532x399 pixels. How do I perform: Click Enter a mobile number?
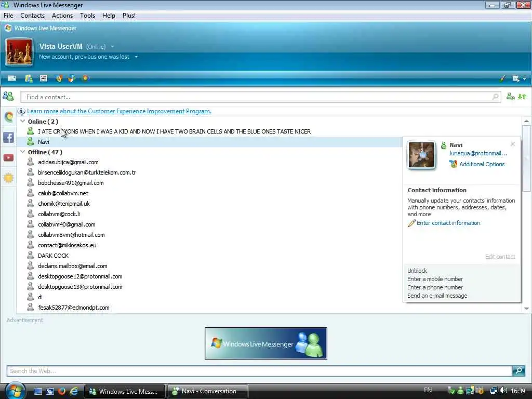click(435, 279)
